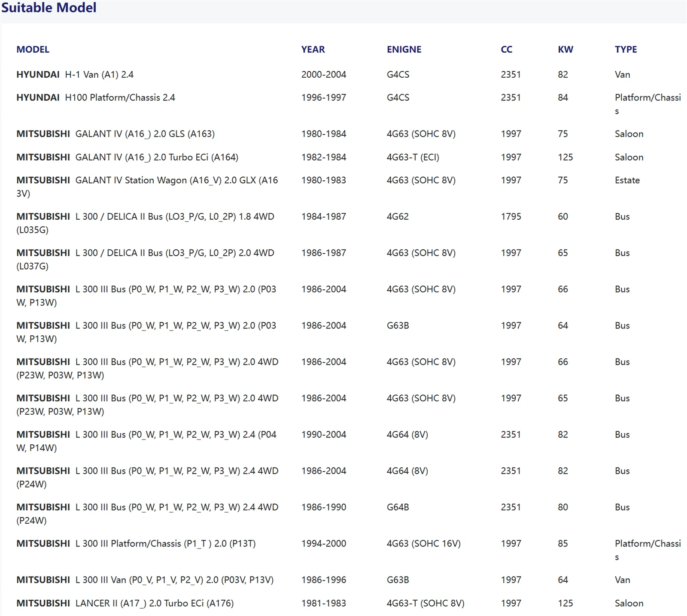The image size is (687, 616).
Task: Click engine 4G63-T (ECI) cell
Action: click(413, 157)
